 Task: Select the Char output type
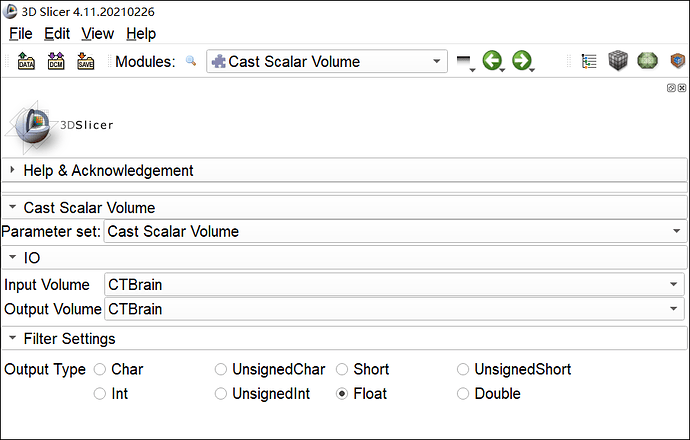point(100,369)
